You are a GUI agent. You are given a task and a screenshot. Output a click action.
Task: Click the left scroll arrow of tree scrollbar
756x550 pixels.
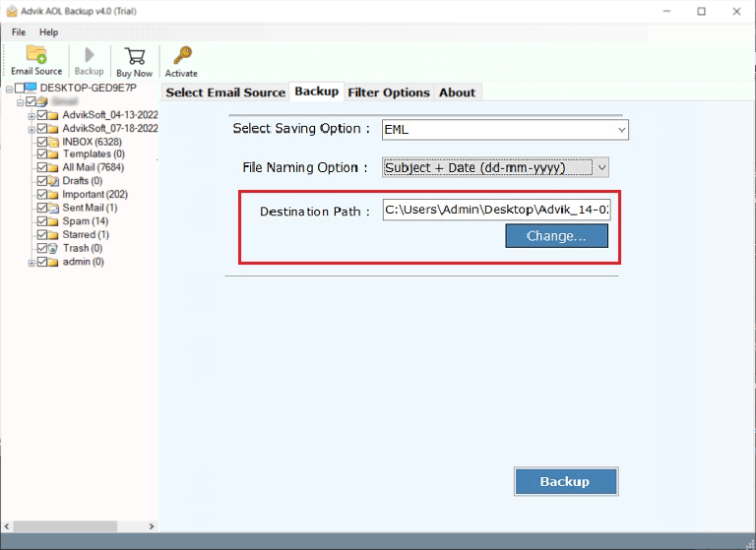7,526
